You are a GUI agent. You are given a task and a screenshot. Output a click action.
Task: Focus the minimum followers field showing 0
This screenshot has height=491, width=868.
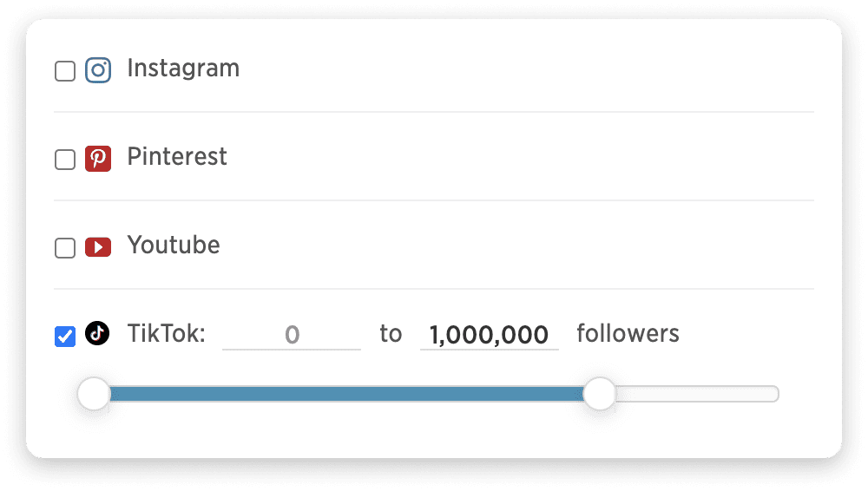point(292,335)
